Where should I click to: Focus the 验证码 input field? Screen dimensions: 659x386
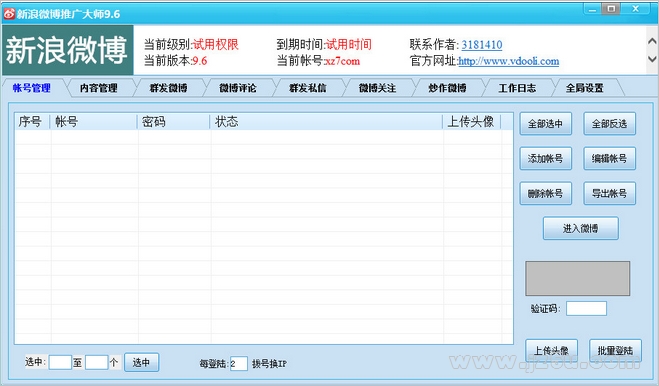(x=586, y=309)
